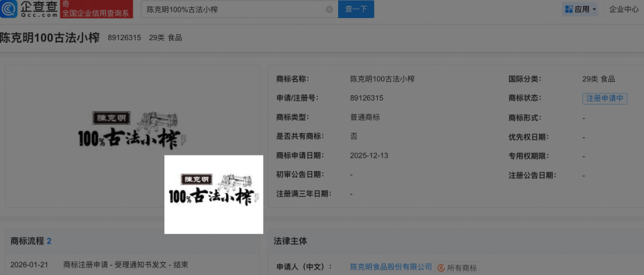Select the page title 陈克明100古法小榨

point(50,38)
